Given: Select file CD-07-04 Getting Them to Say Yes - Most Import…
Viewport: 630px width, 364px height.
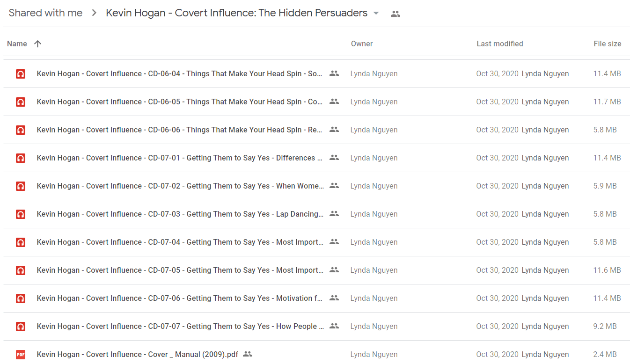Looking at the screenshot, I should coord(180,242).
